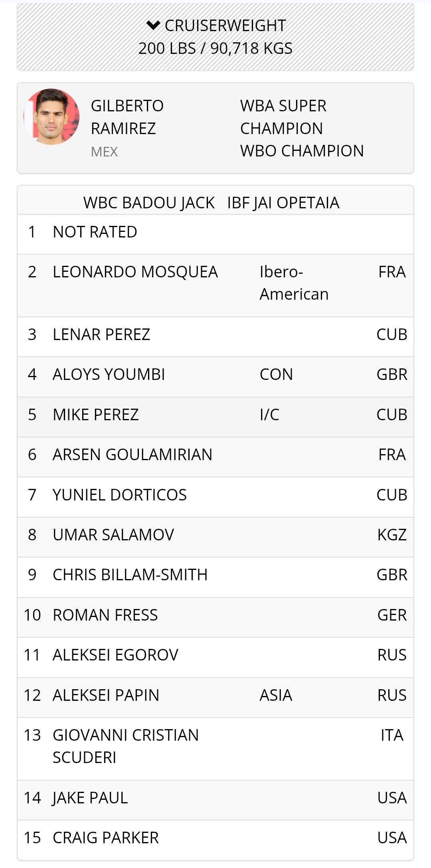Viewport: 431px width, 868px height.
Task: Select Giovanni Cristian Scuderi's entry
Action: click(x=215, y=749)
